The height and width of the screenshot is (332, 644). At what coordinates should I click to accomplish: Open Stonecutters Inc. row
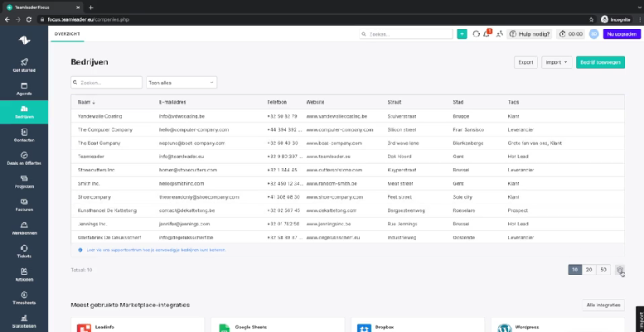[347, 170]
